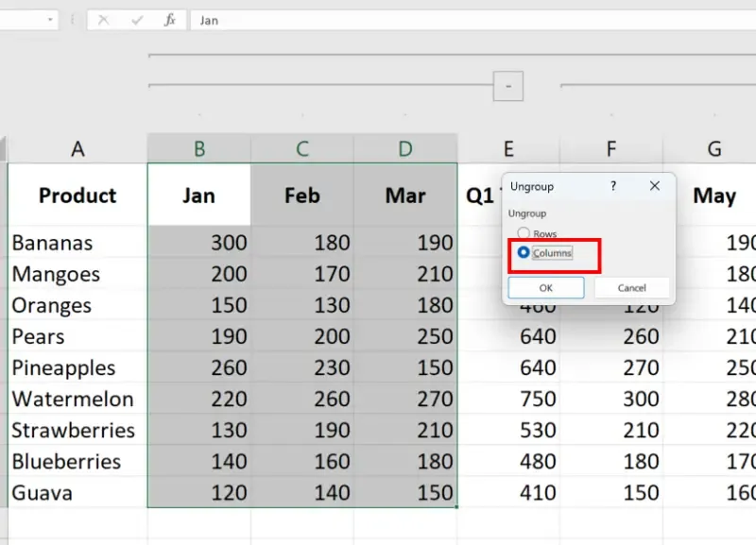The width and height of the screenshot is (756, 545).
Task: Click the formula bar Cancel icon
Action: coord(103,20)
